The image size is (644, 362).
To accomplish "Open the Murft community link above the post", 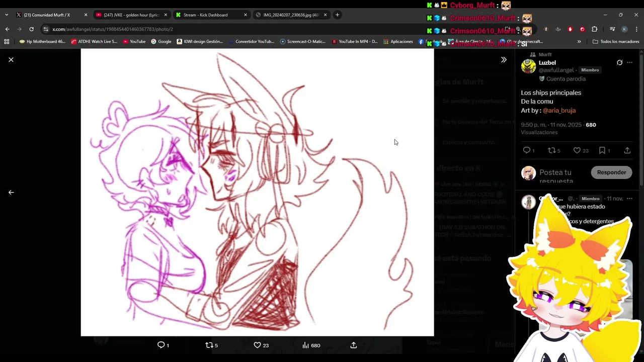I will (545, 54).
